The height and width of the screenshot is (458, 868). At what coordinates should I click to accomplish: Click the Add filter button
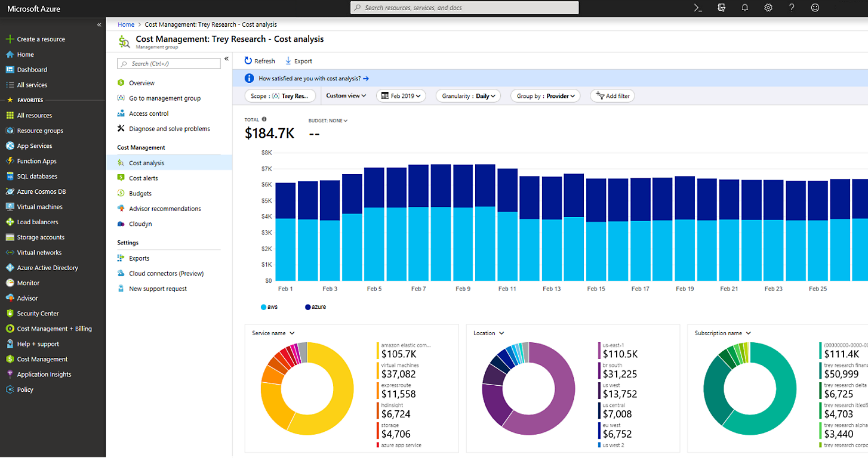coord(613,96)
